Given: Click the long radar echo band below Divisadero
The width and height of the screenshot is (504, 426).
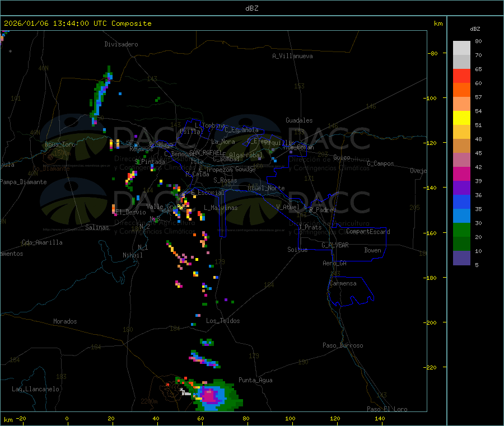Looking at the screenshot, I should point(101,95).
